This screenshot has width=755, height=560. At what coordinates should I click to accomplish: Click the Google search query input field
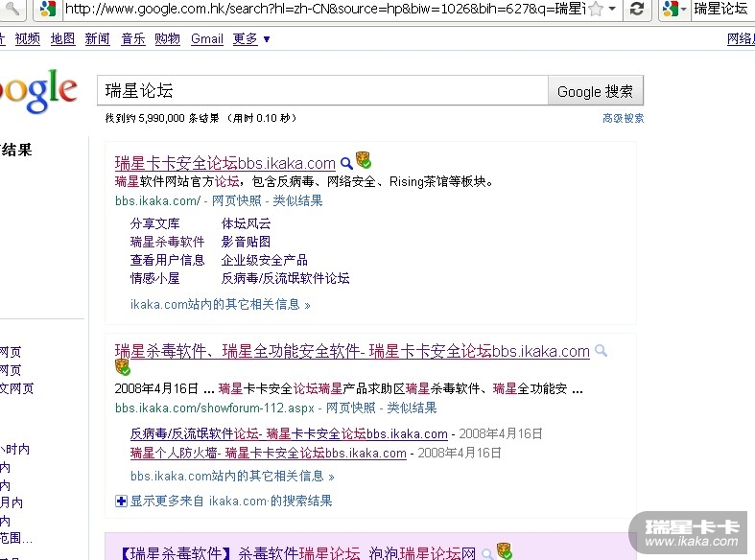click(x=322, y=90)
